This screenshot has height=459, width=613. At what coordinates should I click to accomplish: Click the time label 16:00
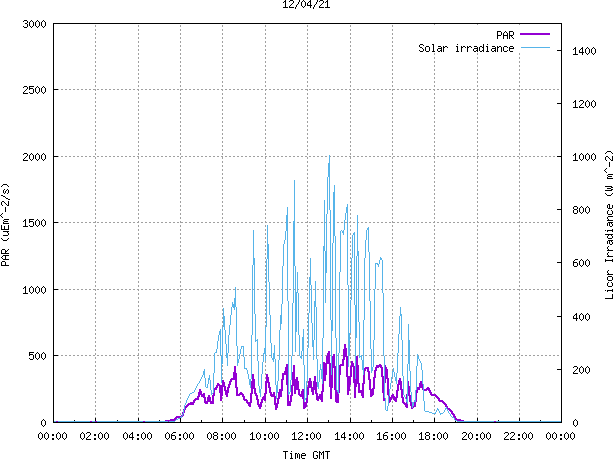391,436
